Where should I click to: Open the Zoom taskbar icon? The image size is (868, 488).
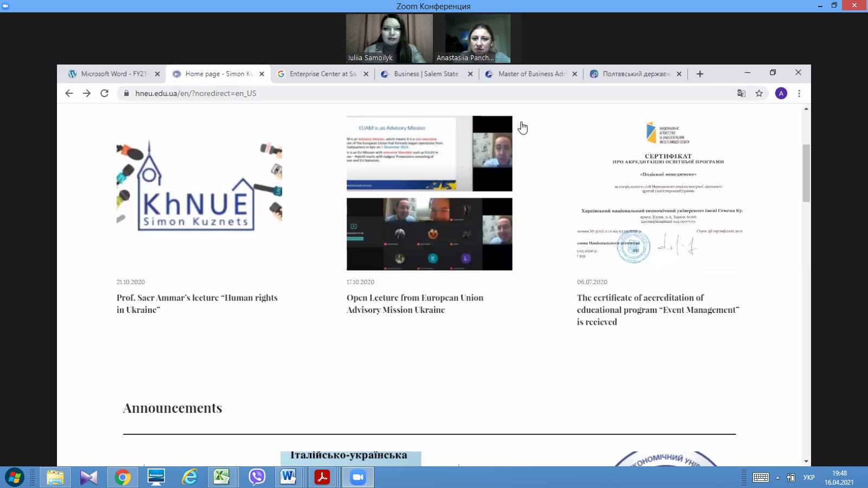(x=358, y=477)
